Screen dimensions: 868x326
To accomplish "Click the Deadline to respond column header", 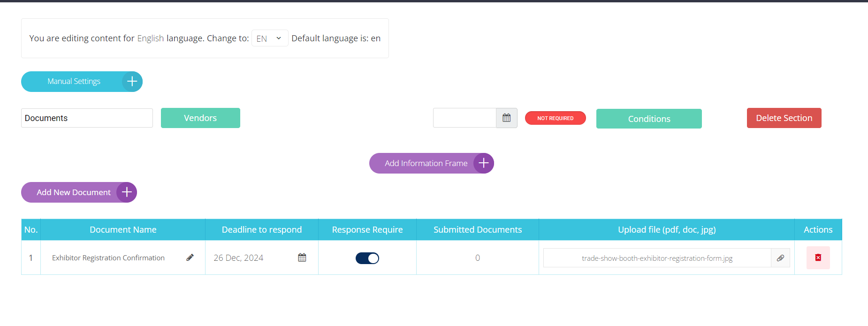I will coord(261,229).
